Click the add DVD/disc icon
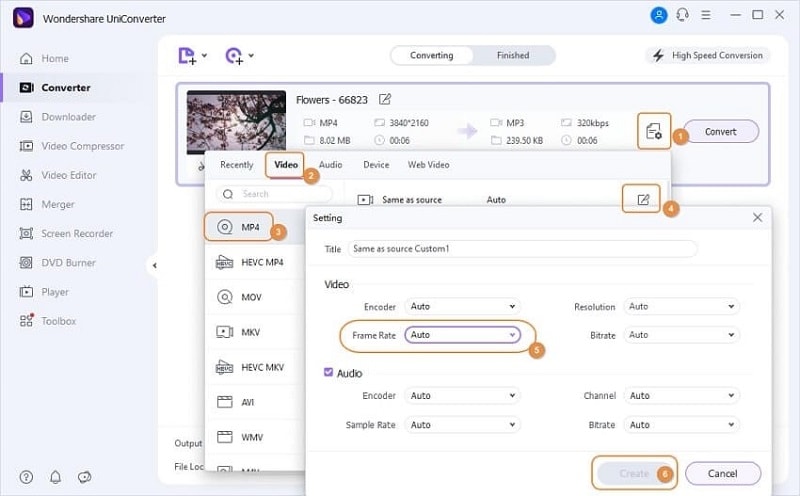This screenshot has width=800, height=496. (x=234, y=56)
